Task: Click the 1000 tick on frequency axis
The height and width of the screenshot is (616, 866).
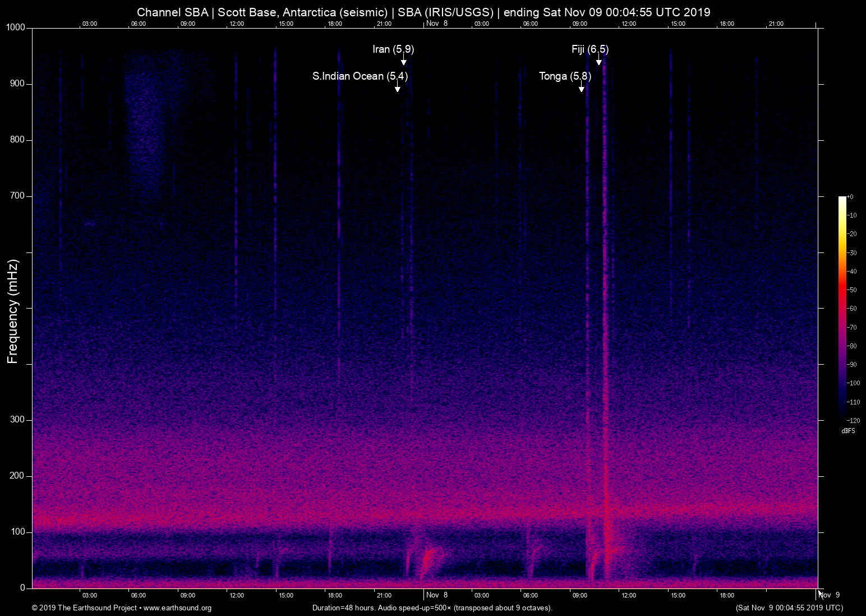Action: 15,27
